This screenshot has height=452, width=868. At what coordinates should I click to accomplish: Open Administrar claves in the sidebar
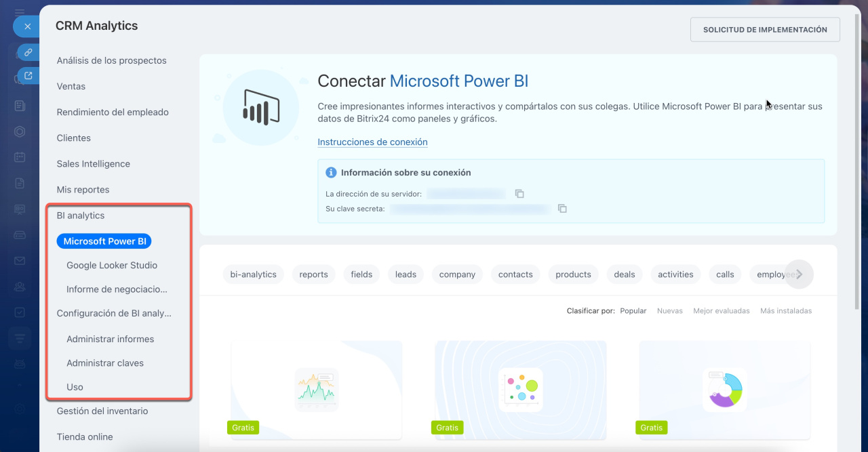coord(105,363)
